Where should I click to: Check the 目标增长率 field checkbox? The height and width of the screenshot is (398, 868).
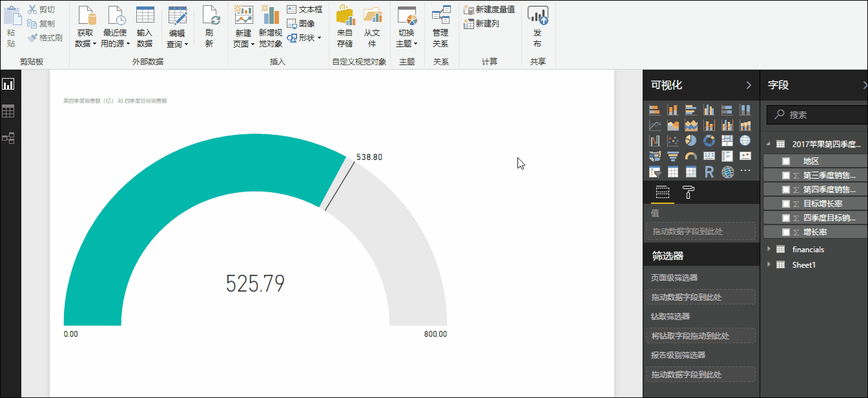point(786,204)
